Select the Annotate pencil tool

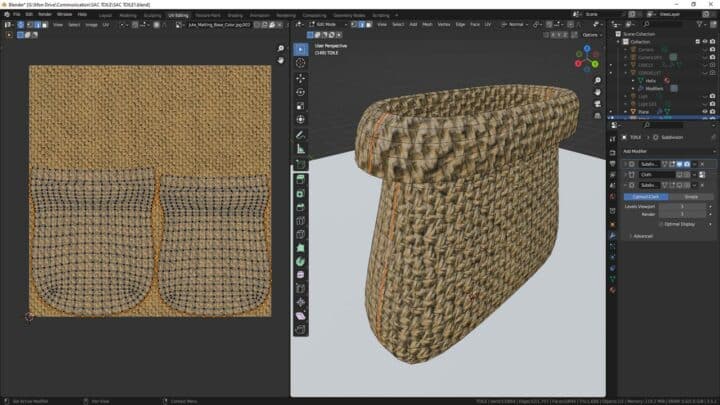coord(300,135)
